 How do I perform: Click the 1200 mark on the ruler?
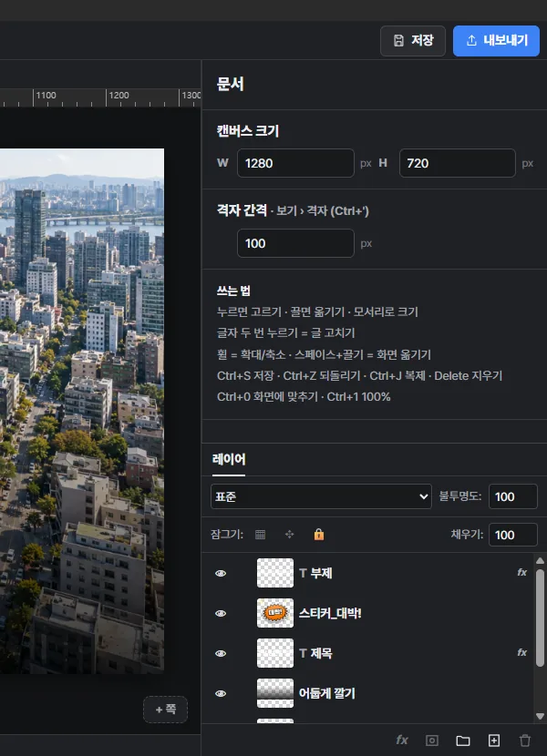(x=119, y=95)
